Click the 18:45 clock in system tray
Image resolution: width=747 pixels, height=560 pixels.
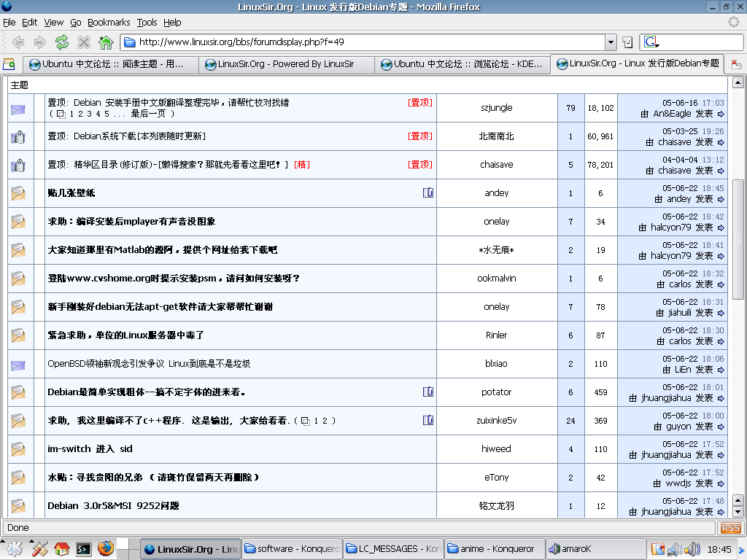pos(719,550)
